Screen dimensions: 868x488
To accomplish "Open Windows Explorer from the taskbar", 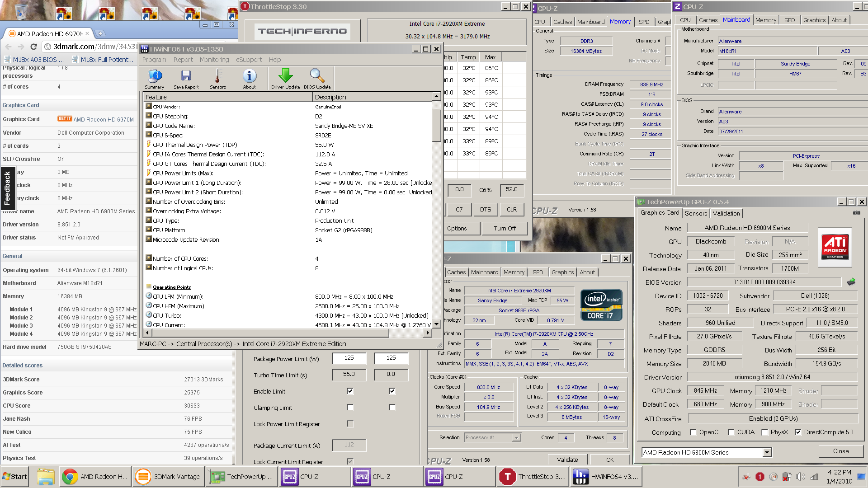I will point(46,477).
